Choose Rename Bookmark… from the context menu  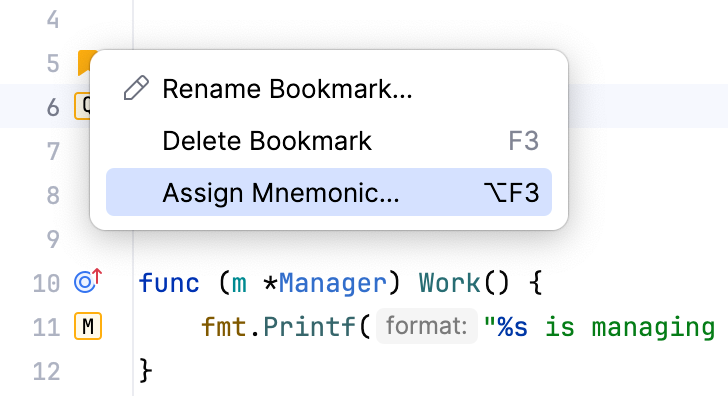click(x=329, y=89)
